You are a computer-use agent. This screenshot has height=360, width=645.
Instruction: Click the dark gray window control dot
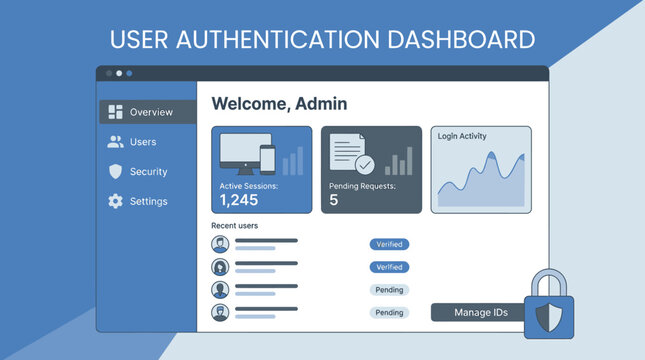[109, 73]
